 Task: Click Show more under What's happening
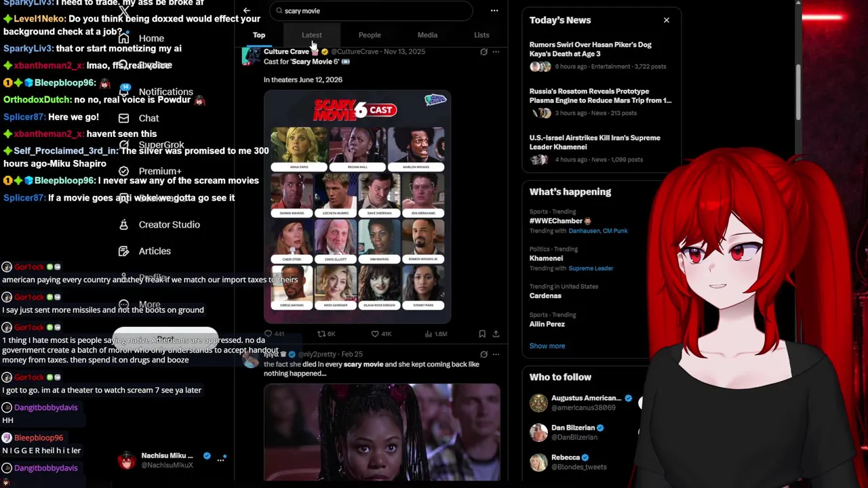(547, 346)
